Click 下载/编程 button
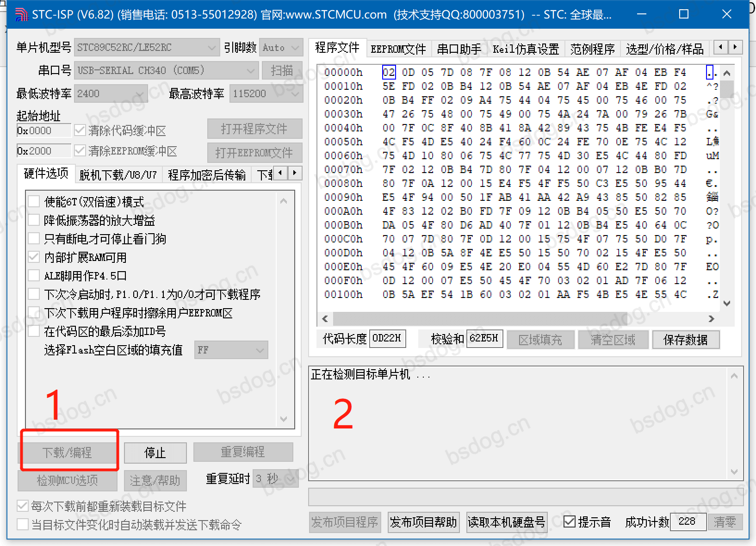 (x=68, y=453)
